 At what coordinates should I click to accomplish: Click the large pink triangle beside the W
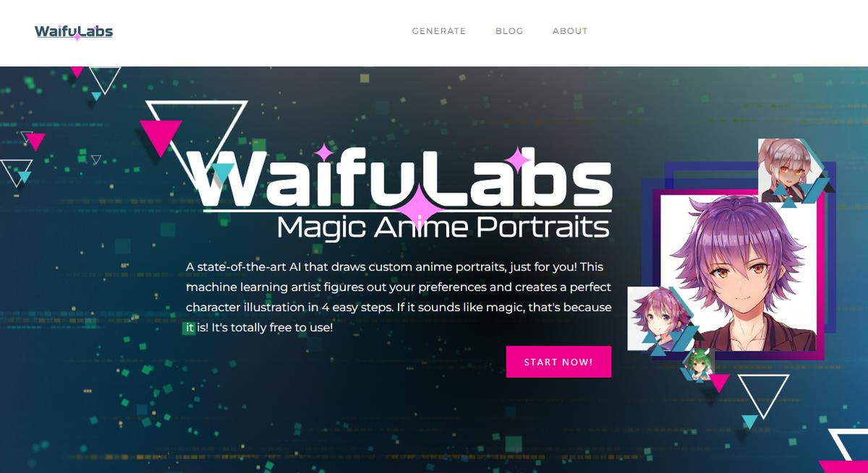(x=161, y=139)
